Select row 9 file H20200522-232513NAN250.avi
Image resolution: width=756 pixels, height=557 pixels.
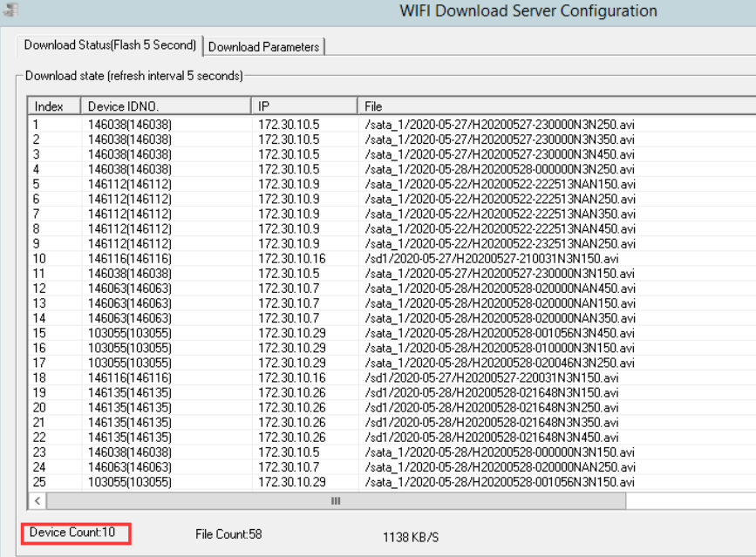(x=500, y=244)
